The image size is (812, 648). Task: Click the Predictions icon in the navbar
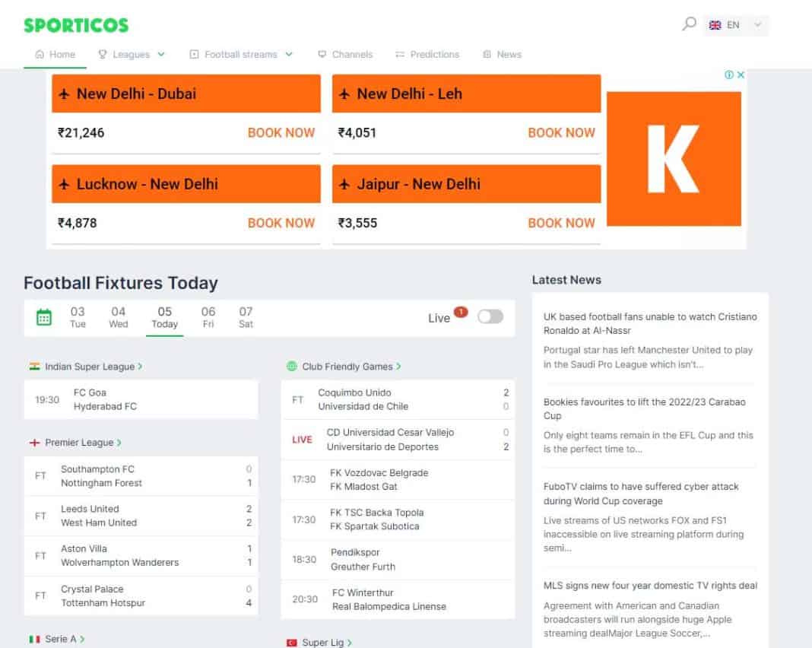(401, 54)
